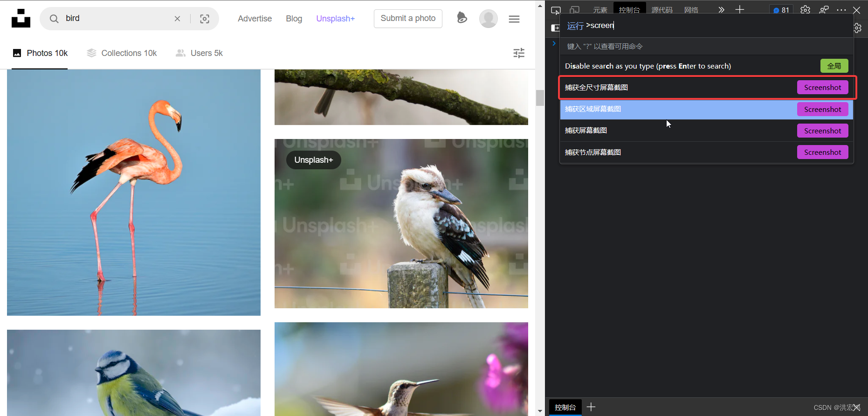Viewport: 868px width, 416px height.
Task: Open the Blog link
Action: [294, 19]
